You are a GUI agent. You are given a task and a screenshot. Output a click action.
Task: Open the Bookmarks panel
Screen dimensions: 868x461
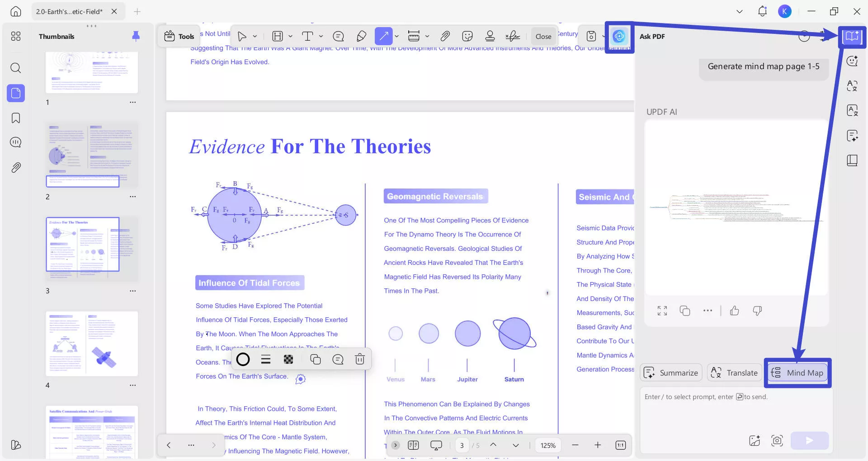point(16,118)
